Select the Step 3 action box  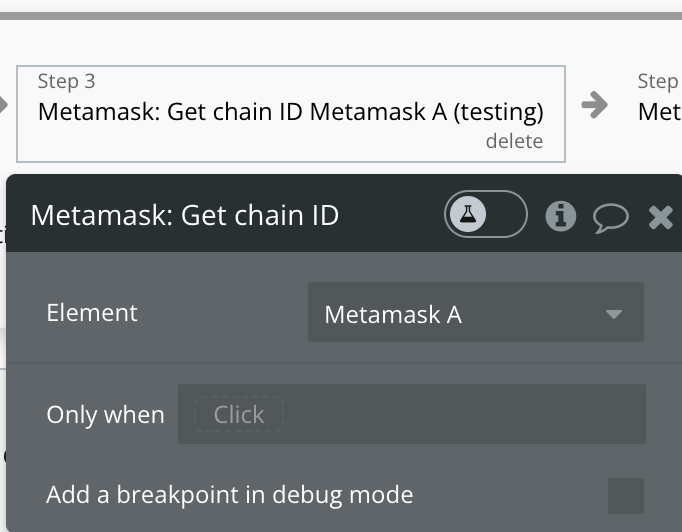pyautogui.click(x=291, y=114)
